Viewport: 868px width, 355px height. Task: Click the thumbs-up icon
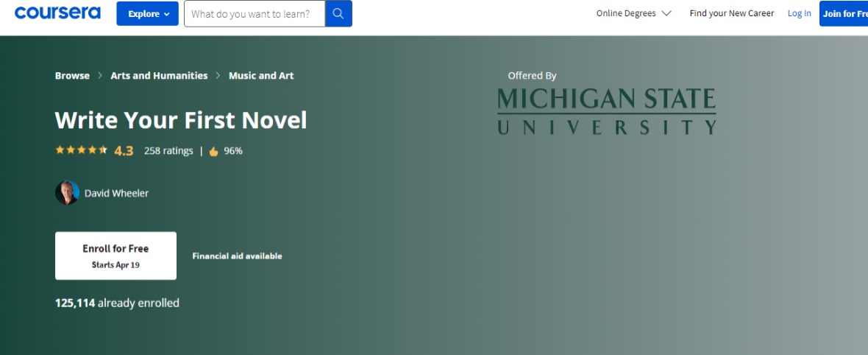213,152
